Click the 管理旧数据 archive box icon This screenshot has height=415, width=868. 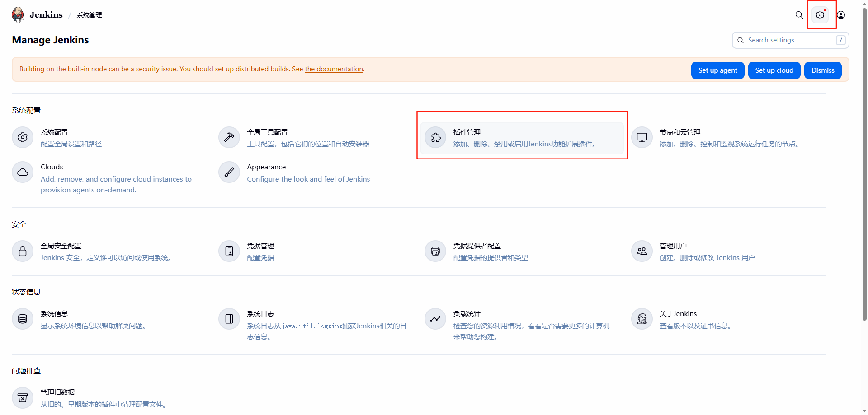point(23,398)
